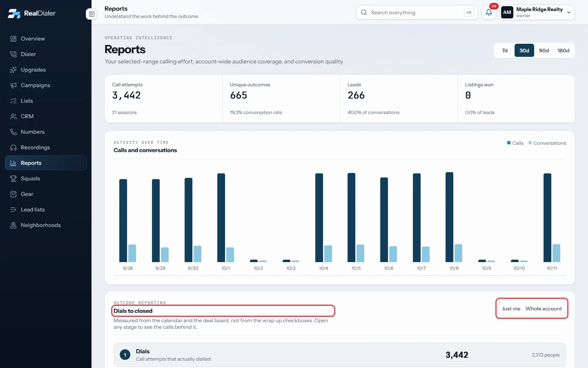Open the Squads page label
588x368 pixels.
pos(30,179)
